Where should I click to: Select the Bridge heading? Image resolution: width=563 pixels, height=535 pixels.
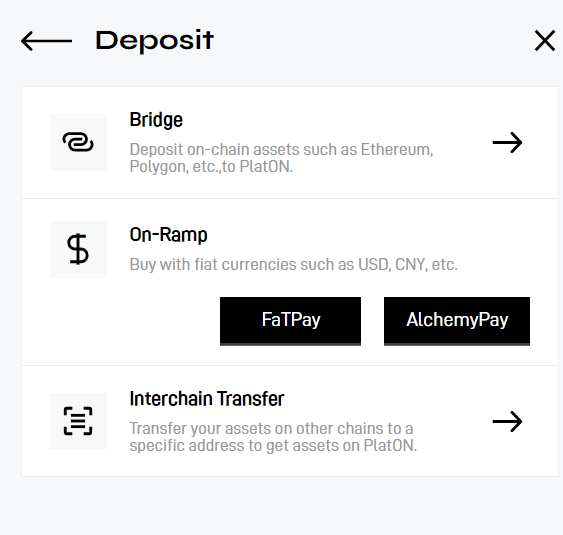pyautogui.click(x=156, y=120)
